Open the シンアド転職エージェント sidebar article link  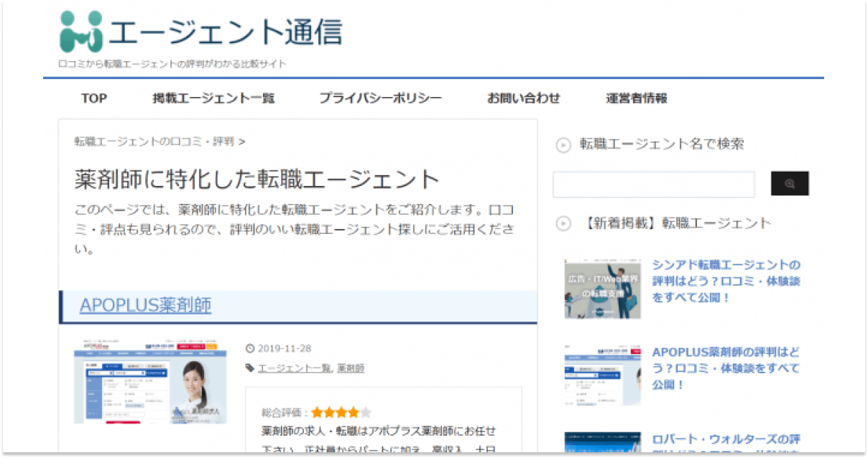tap(726, 281)
